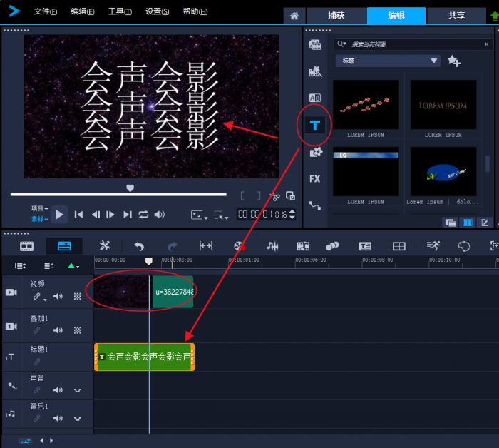Click the Undo arrow in timeline toolbar
This screenshot has width=499, height=448.
[x=139, y=245]
